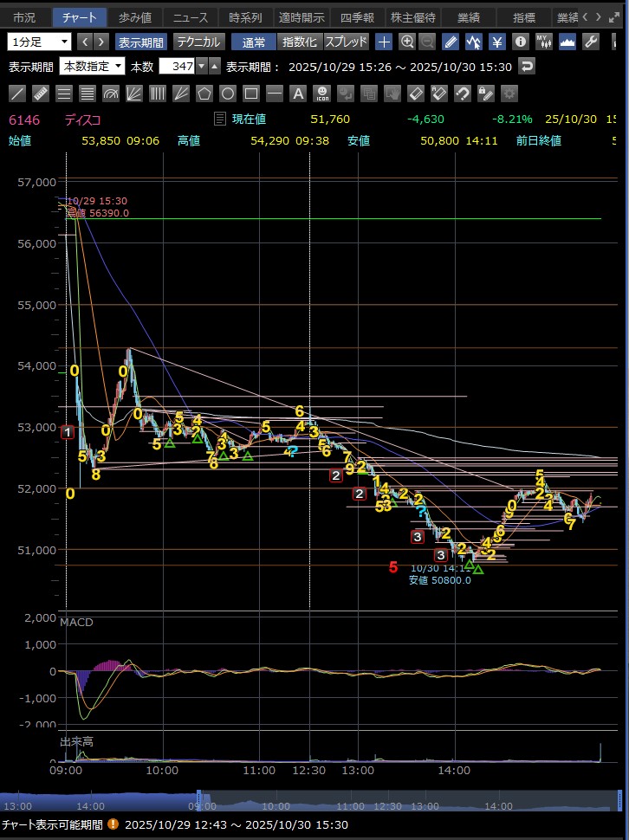Viewport: 629px width, 840px height.
Task: Open the 四季報 tab
Action: point(357,17)
